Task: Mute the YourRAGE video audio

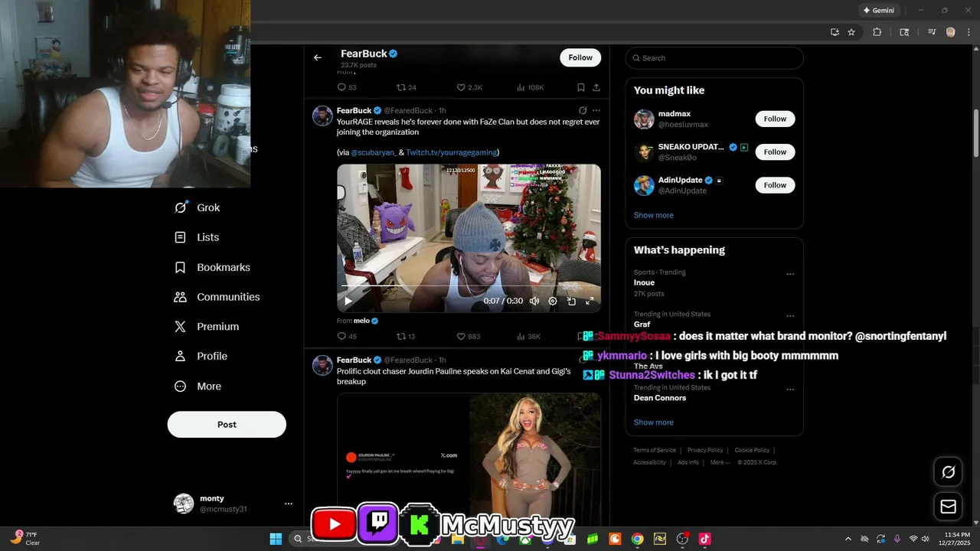Action: 534,301
